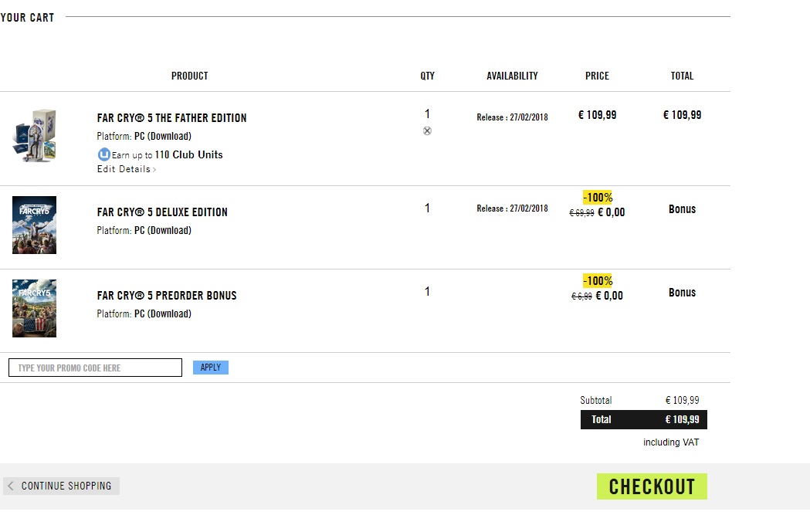This screenshot has height=532, width=810.
Task: Click the back arrow beside Continue Shopping
Action: tap(11, 486)
